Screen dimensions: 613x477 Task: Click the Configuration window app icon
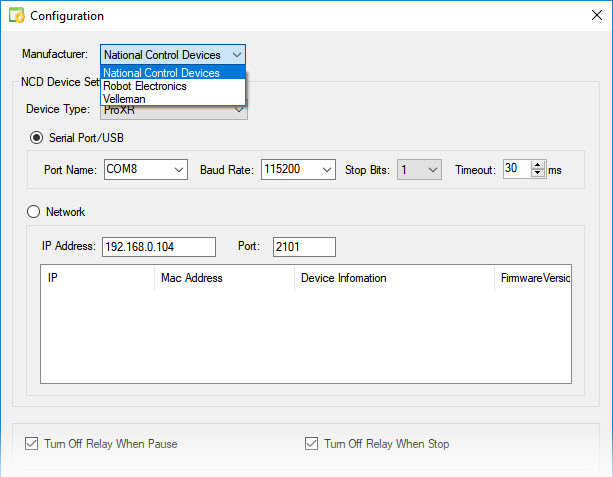(17, 16)
